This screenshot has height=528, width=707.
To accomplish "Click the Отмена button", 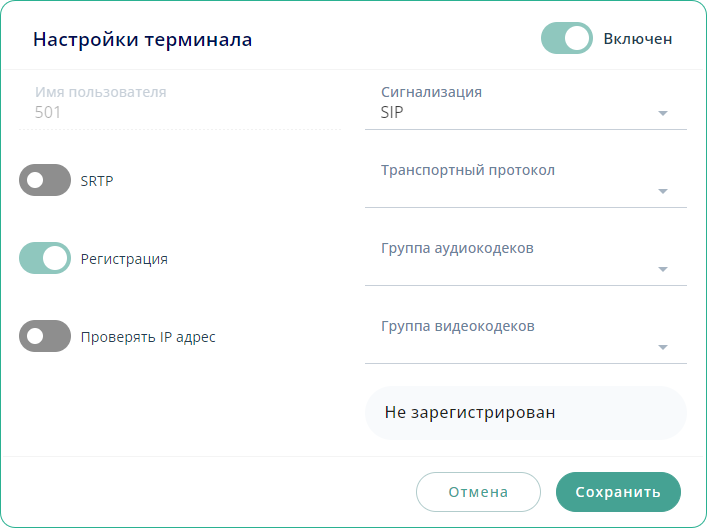I will pyautogui.click(x=478, y=492).
